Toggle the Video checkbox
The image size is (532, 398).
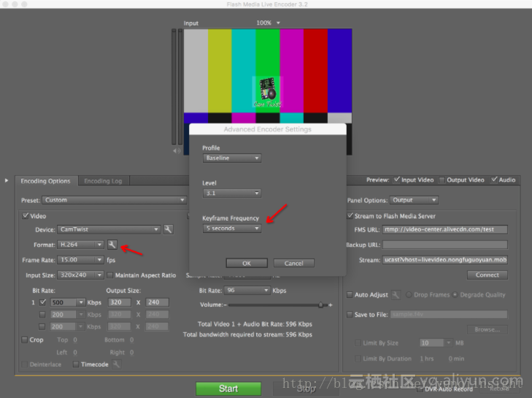click(x=25, y=215)
